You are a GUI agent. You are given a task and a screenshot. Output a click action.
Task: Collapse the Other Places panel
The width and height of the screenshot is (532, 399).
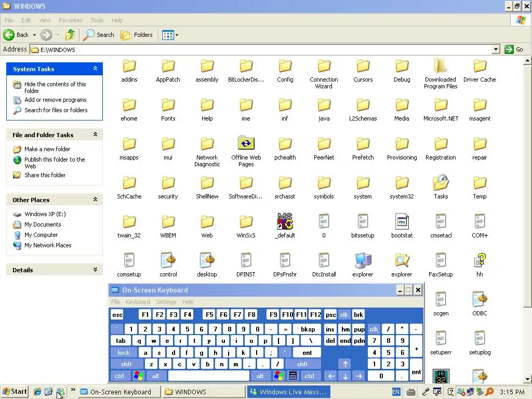click(x=96, y=199)
